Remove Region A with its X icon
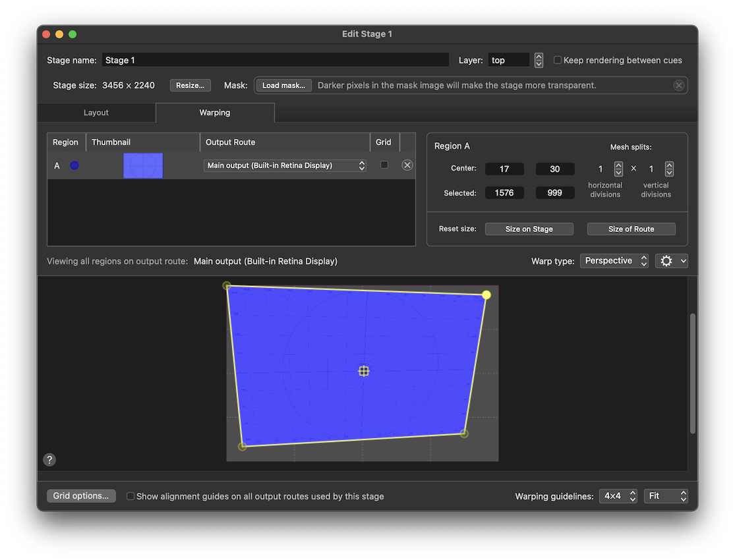Viewport: 735px width, 560px height. pyautogui.click(x=407, y=165)
